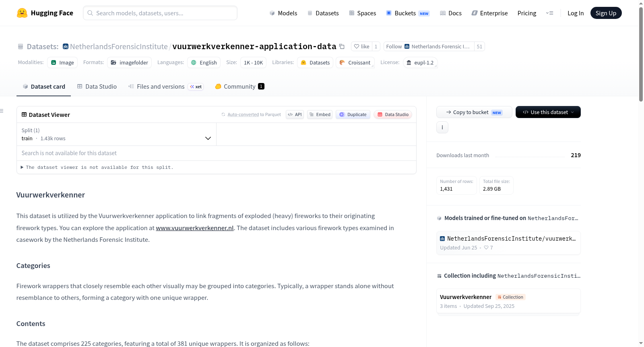Screen dimensions: 644x347
Task: Click the Netherlands Forensic Institute avatar icon
Action: click(407, 46)
